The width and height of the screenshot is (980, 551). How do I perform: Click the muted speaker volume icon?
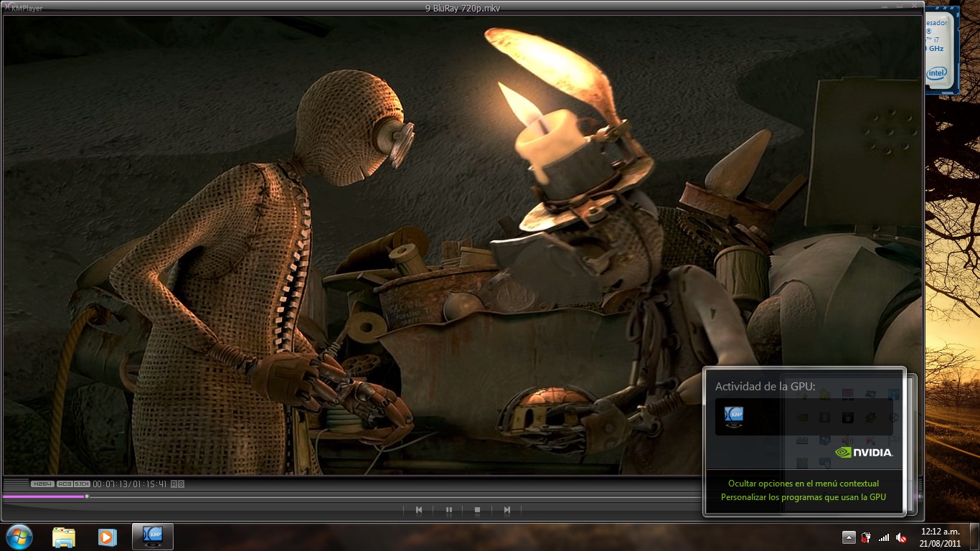[x=901, y=537]
